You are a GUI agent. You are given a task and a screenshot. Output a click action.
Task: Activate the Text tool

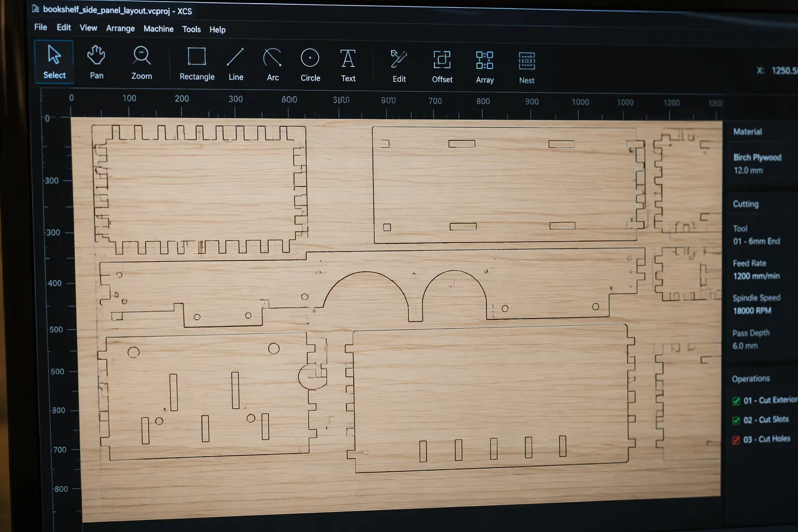tap(348, 65)
